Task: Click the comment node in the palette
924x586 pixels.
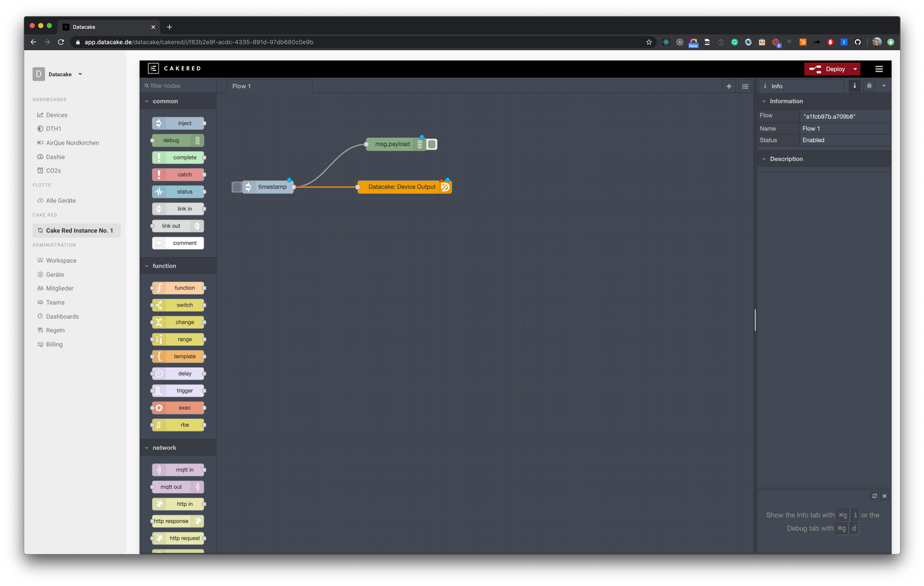Action: tap(177, 243)
